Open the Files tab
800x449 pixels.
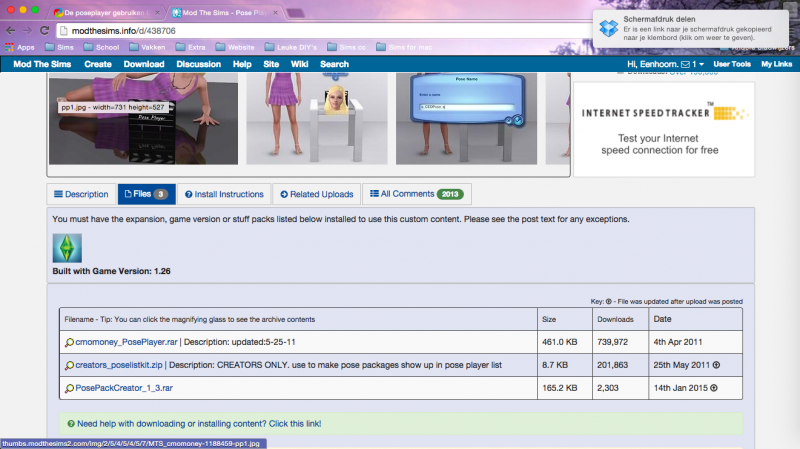[145, 194]
